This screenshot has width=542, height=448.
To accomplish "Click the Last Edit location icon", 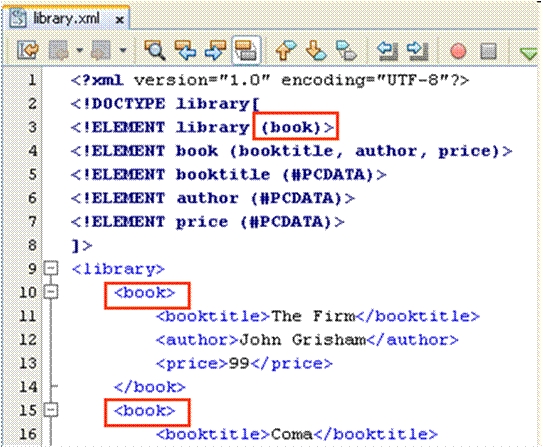I will tap(28, 50).
